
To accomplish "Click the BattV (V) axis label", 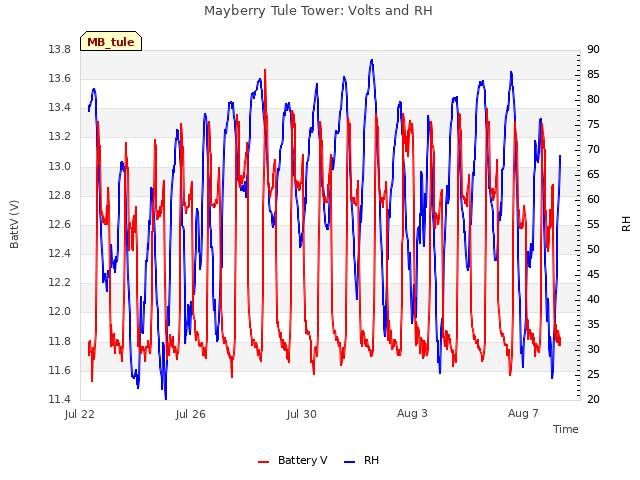I will [x=14, y=224].
